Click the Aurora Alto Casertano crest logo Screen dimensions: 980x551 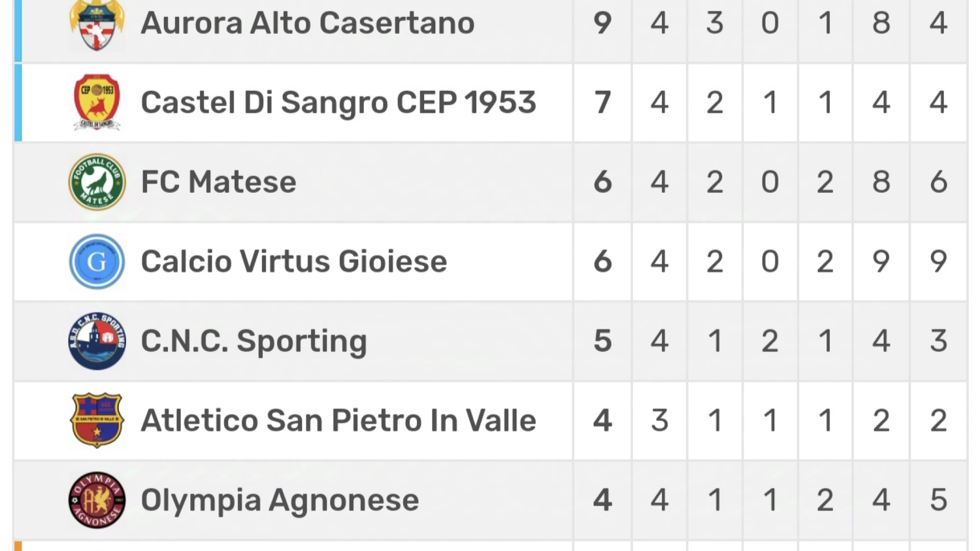(x=97, y=24)
